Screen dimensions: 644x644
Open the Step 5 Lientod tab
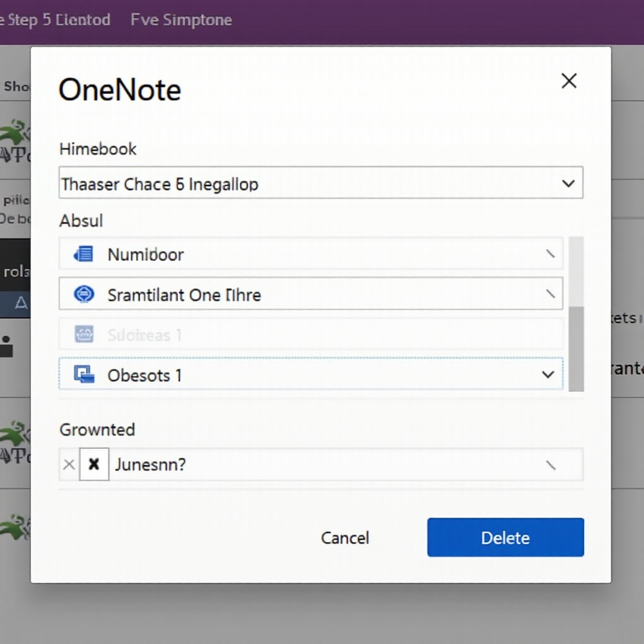click(x=58, y=19)
